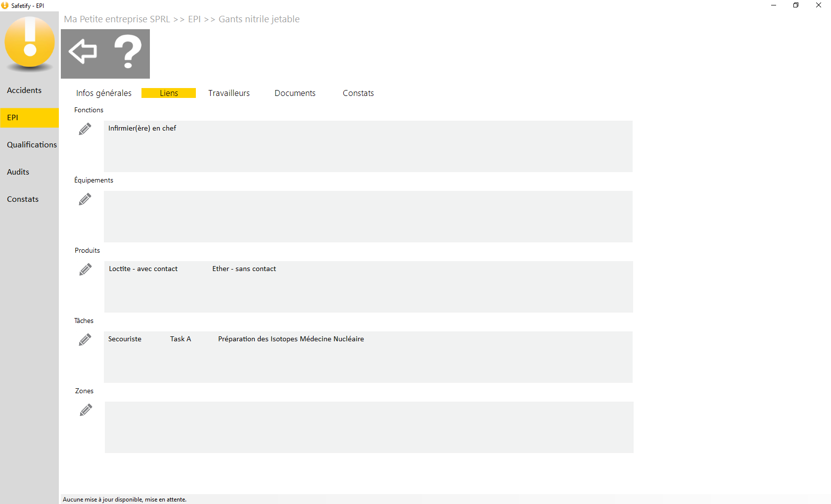Open the Travailleurs tab
The width and height of the screenshot is (831, 504).
pyautogui.click(x=229, y=93)
